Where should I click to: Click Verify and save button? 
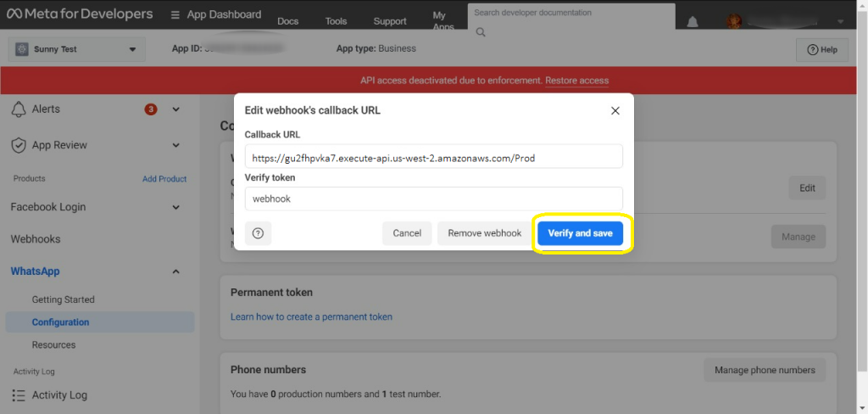(x=580, y=233)
